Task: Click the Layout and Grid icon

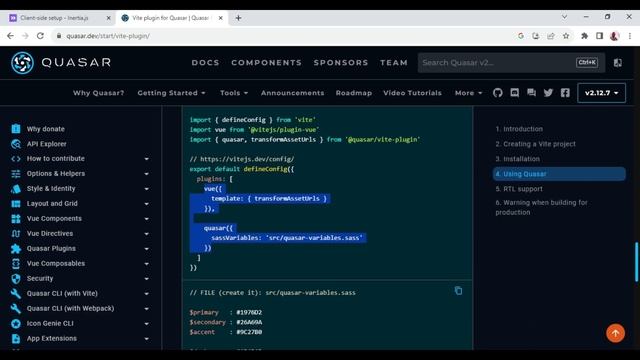Action: click(16, 204)
